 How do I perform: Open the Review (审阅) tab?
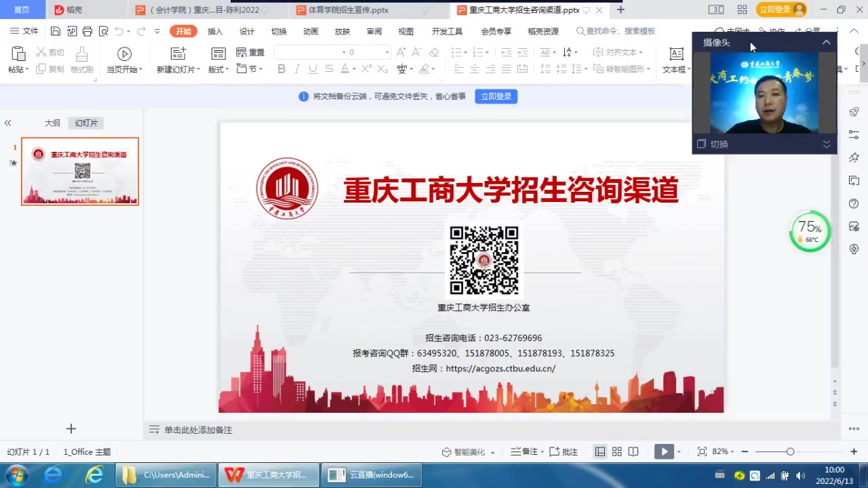point(374,31)
